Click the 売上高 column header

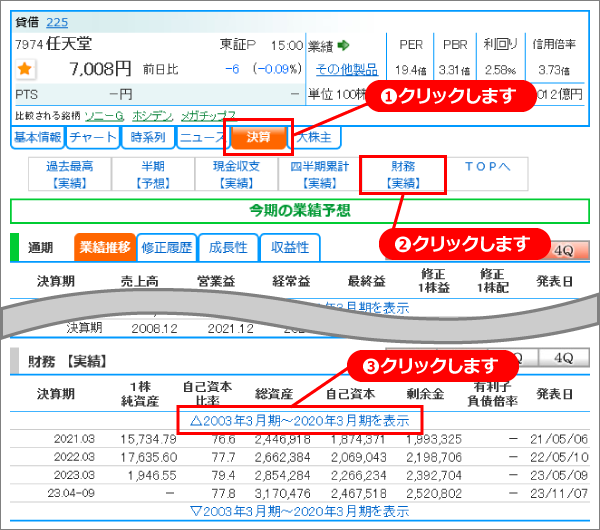[140, 281]
